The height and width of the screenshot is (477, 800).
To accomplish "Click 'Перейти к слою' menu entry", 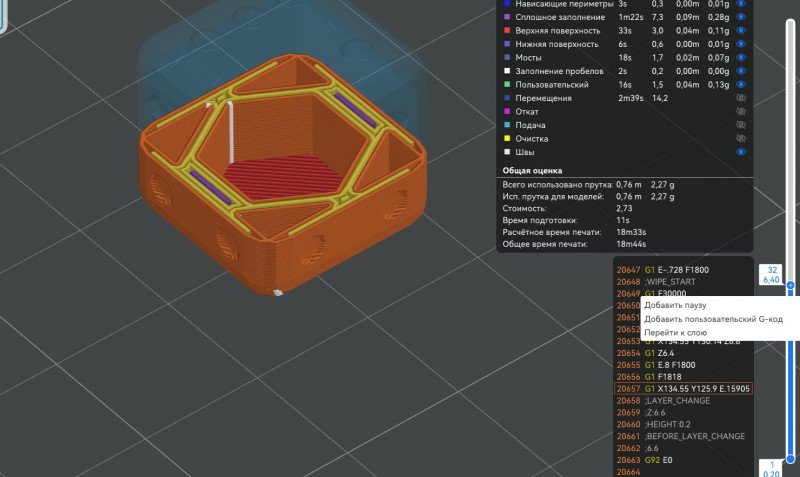I will click(x=675, y=332).
